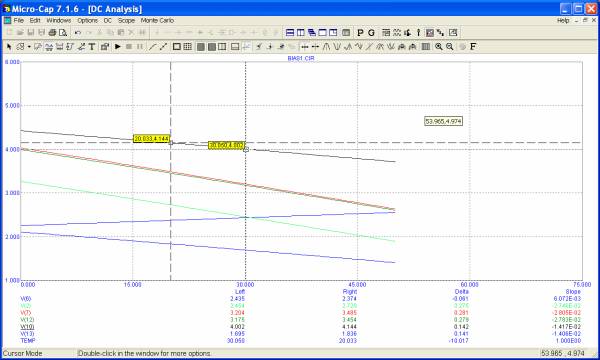Open the small dropdown arrow beside region tool
The image size is (600, 360).
click(29, 47)
